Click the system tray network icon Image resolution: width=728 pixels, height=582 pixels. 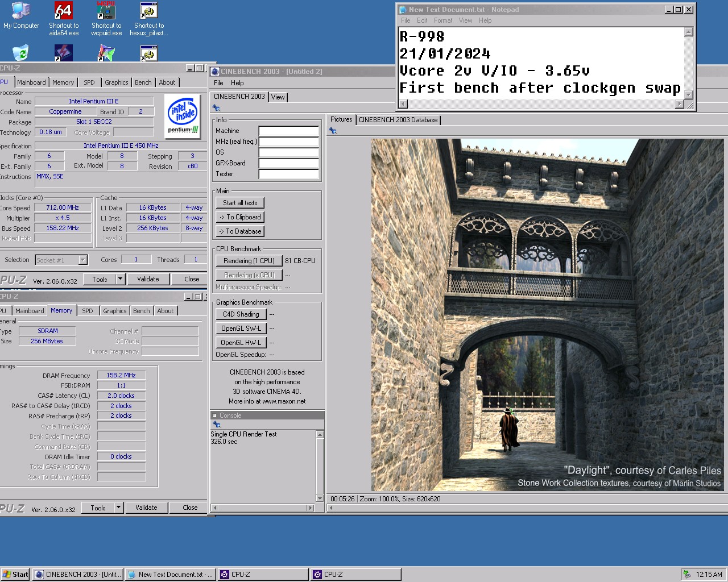tap(687, 574)
